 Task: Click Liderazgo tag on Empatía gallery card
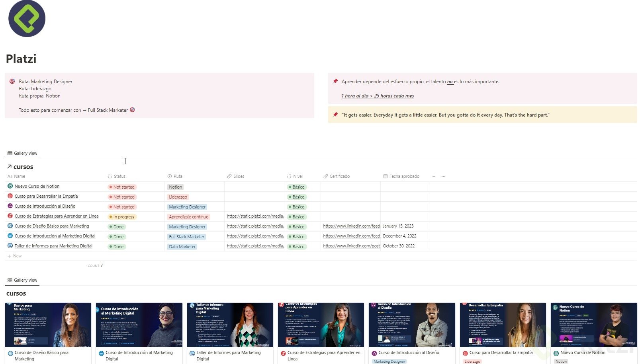click(x=472, y=362)
